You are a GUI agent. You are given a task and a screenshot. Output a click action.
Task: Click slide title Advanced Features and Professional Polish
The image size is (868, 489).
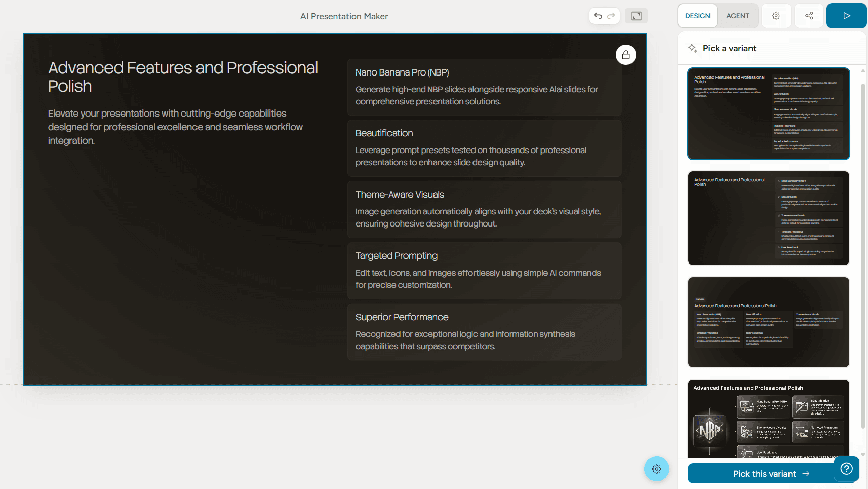click(x=183, y=77)
